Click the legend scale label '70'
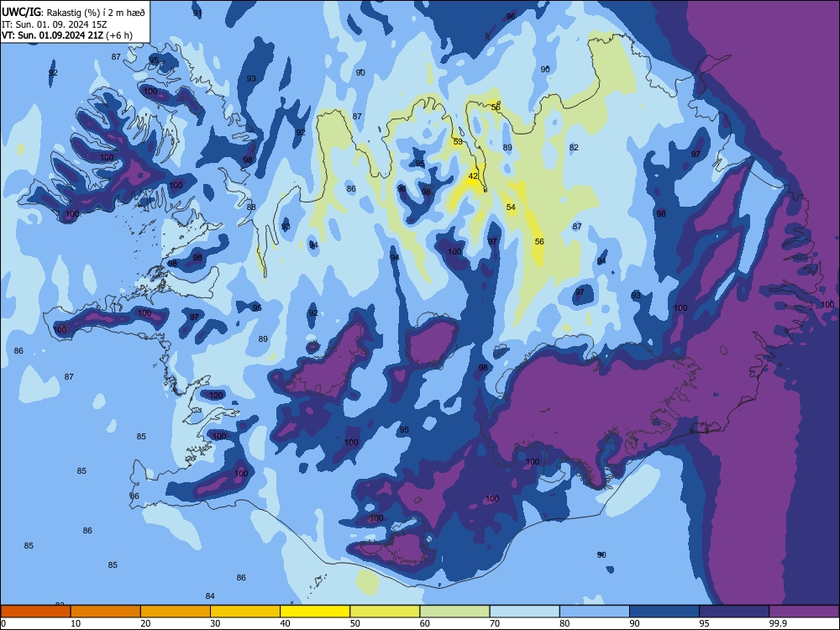The height and width of the screenshot is (630, 840). (495, 623)
